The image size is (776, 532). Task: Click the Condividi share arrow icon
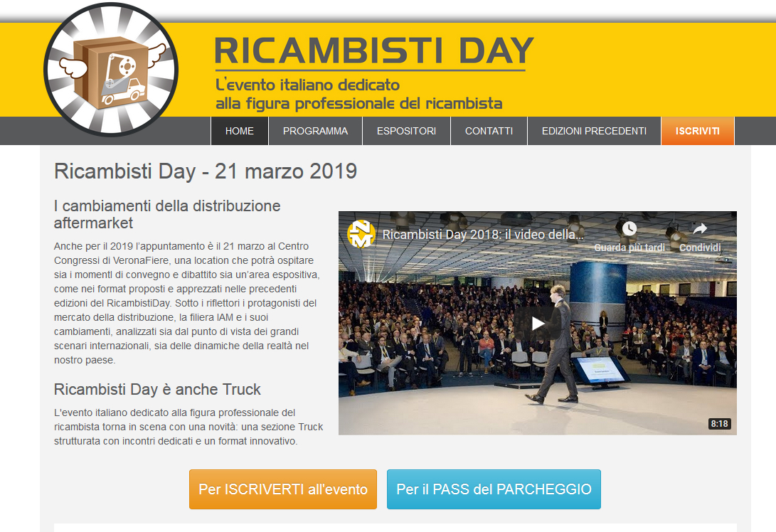click(700, 228)
